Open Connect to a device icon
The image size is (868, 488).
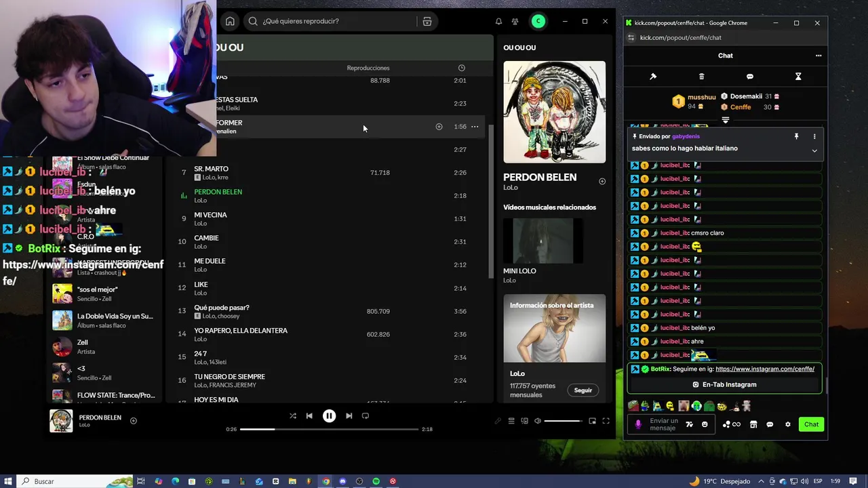[x=524, y=421]
